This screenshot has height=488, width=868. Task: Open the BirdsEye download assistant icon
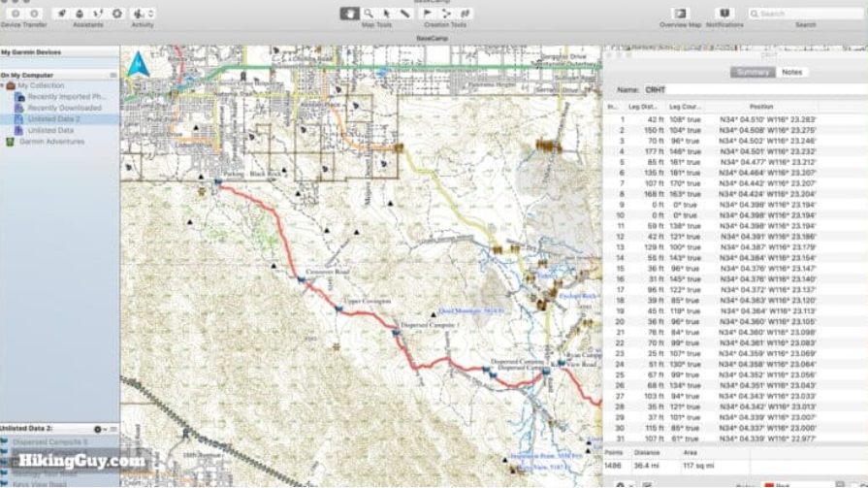pos(116,14)
